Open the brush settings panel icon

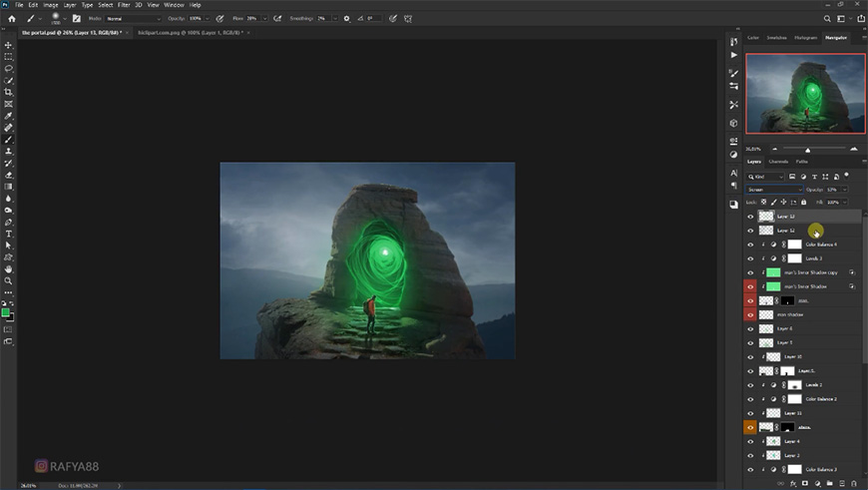77,19
